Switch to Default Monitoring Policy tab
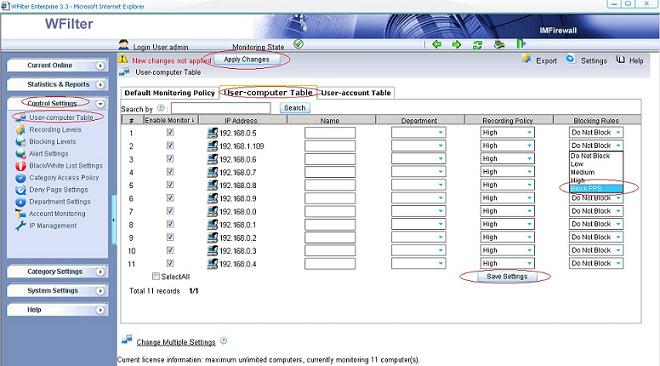 pyautogui.click(x=170, y=93)
